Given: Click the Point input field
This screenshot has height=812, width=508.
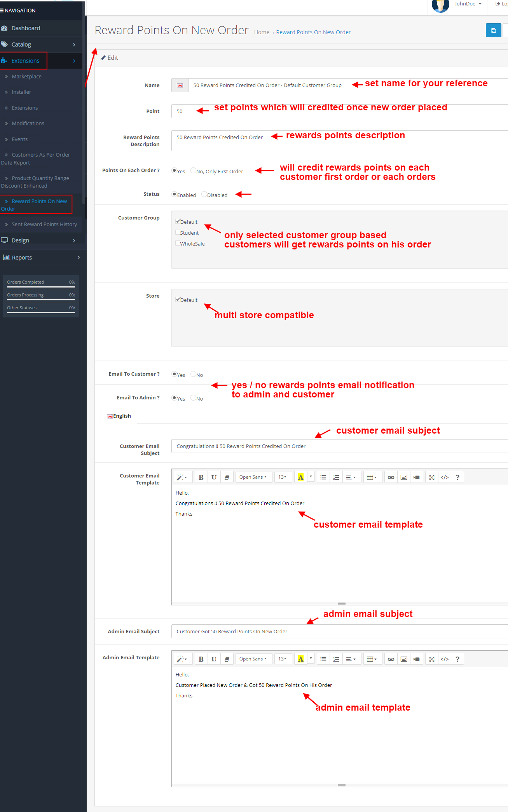Looking at the screenshot, I should pos(340,111).
